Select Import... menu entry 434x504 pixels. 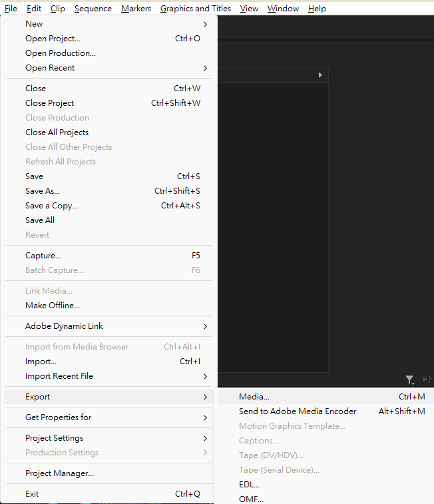tap(41, 362)
